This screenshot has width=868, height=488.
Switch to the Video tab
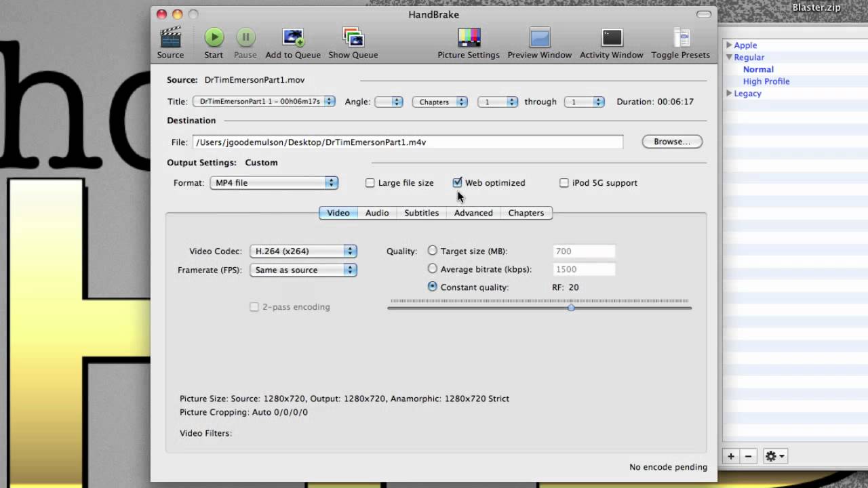(338, 213)
